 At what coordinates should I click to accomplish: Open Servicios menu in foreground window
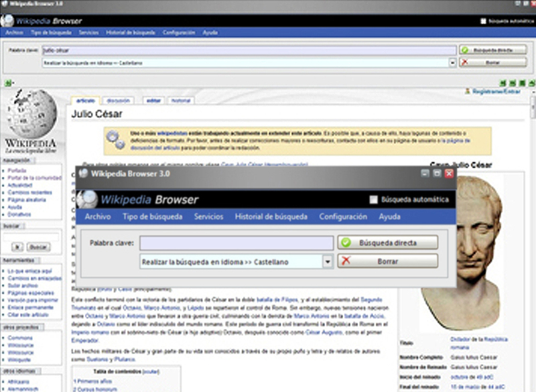point(208,216)
